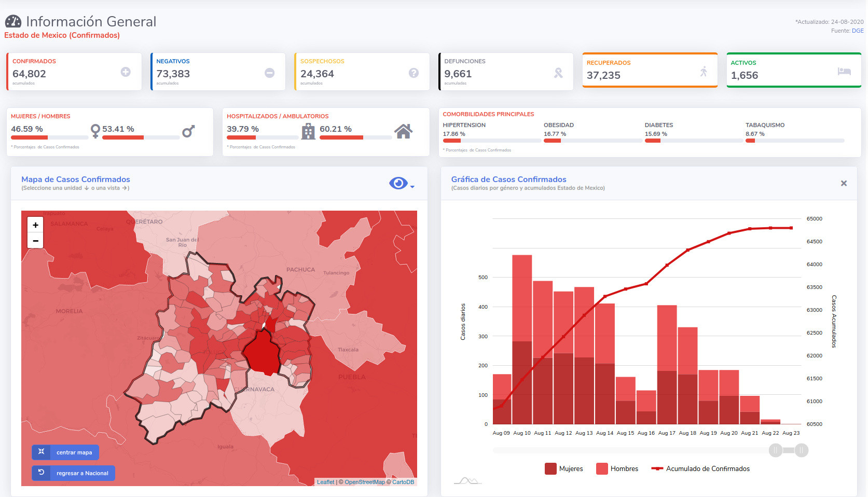Click the centrar mapa button

(65, 452)
